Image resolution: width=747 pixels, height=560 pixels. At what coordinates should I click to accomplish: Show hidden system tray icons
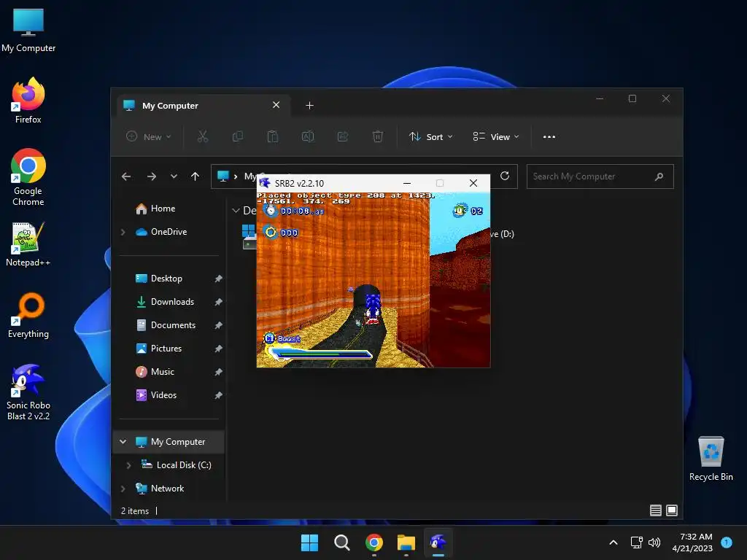tap(614, 542)
